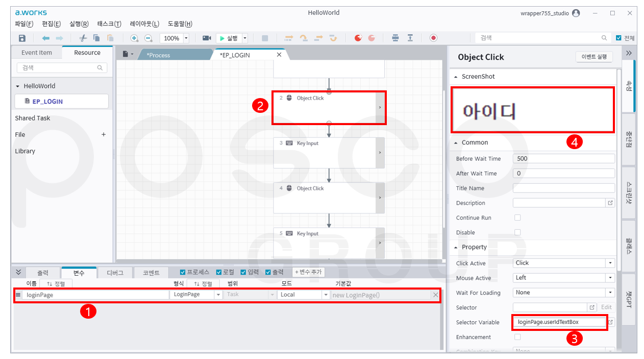Open the Wait For Loading dropdown
Screen dimensions: 644x359
click(610, 293)
